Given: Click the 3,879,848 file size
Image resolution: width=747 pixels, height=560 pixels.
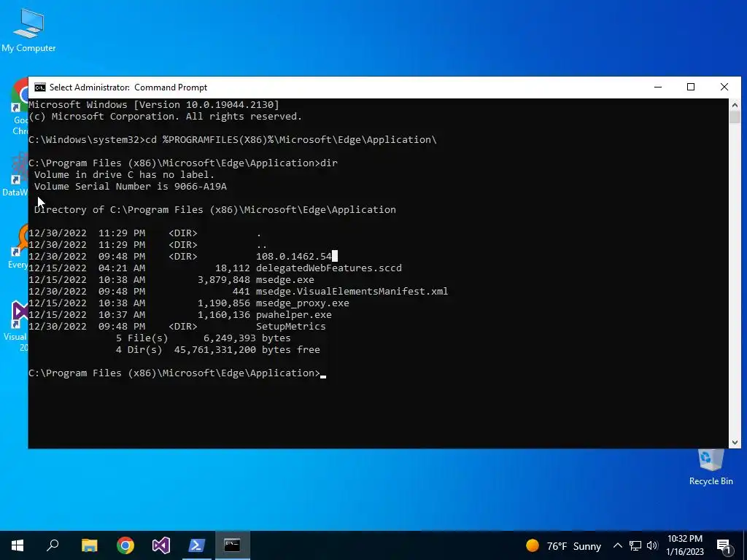Looking at the screenshot, I should (x=223, y=280).
